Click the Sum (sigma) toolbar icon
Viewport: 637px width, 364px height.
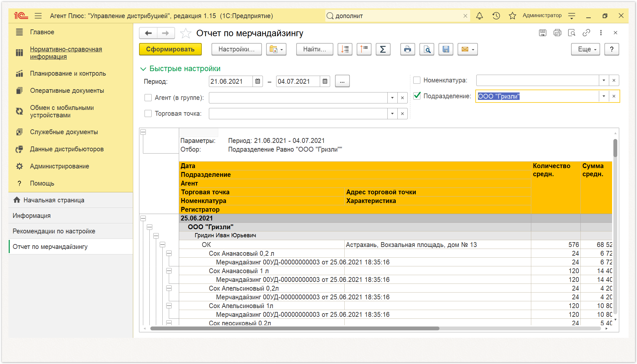pos(383,49)
